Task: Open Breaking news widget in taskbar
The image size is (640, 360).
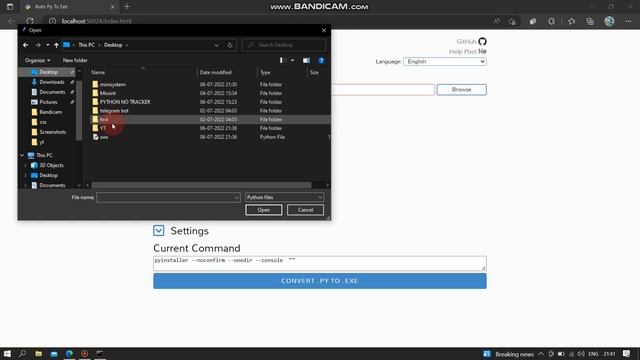Action: (x=509, y=354)
